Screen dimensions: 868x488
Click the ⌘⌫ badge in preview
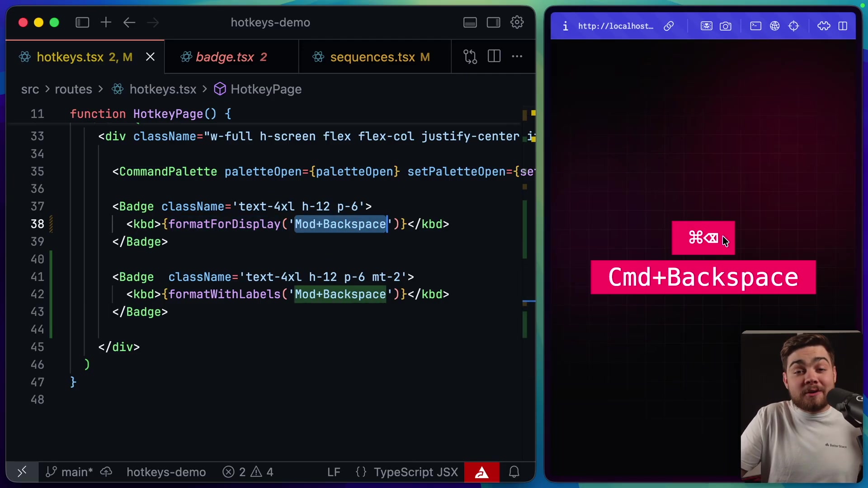pos(703,238)
